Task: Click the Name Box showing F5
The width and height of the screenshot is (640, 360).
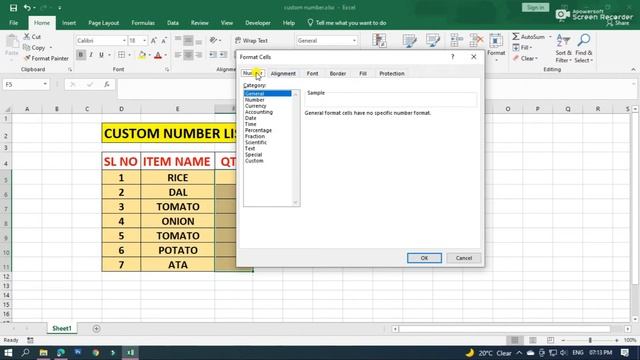Action: (x=25, y=84)
